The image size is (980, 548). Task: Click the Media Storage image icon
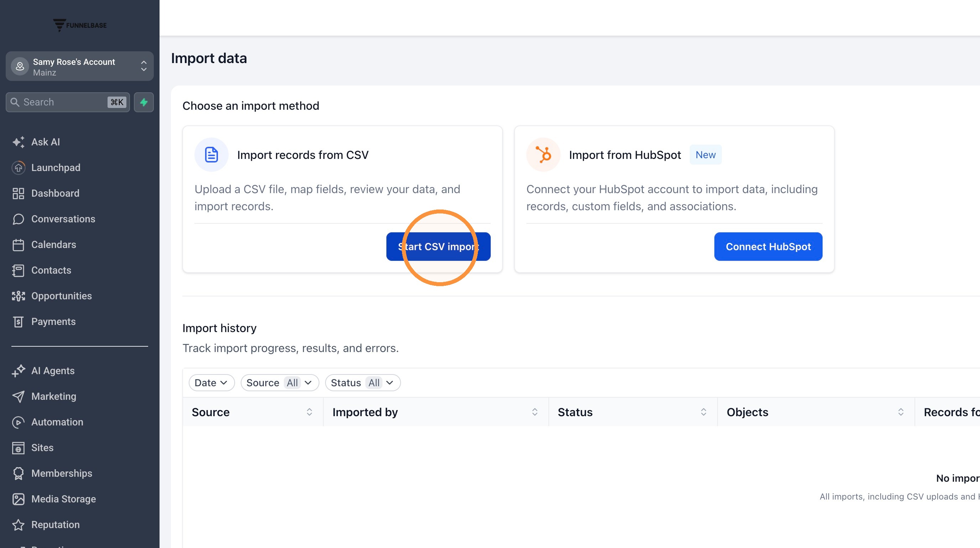(18, 499)
